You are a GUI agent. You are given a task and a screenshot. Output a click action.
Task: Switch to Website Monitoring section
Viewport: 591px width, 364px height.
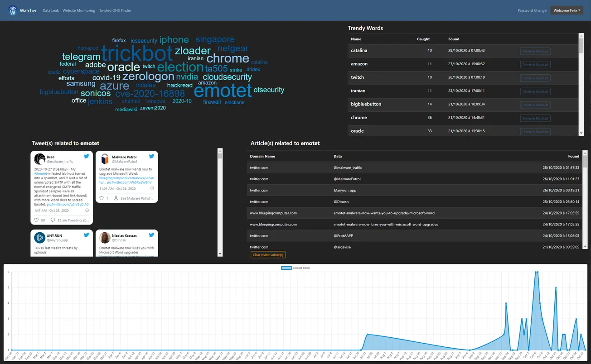point(78,10)
